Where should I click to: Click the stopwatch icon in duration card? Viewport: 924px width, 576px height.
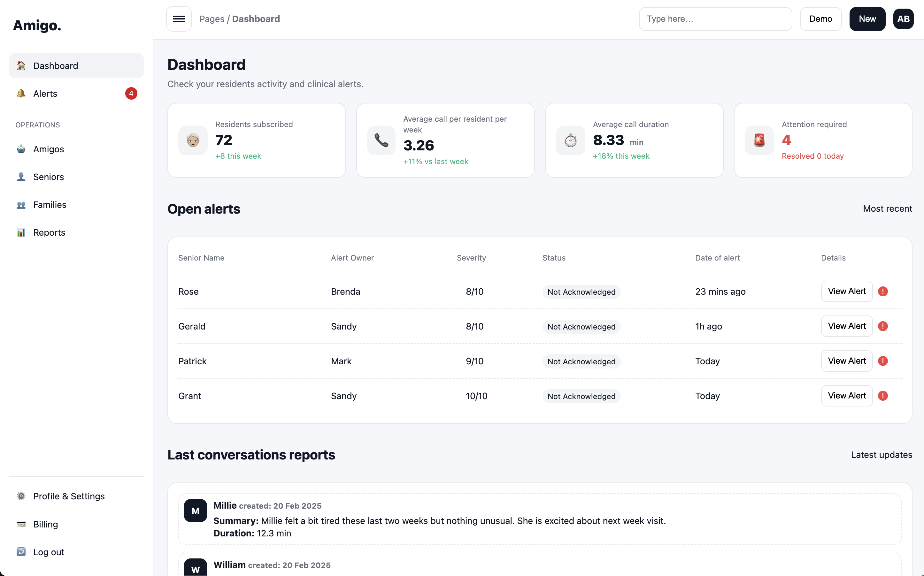tap(570, 140)
